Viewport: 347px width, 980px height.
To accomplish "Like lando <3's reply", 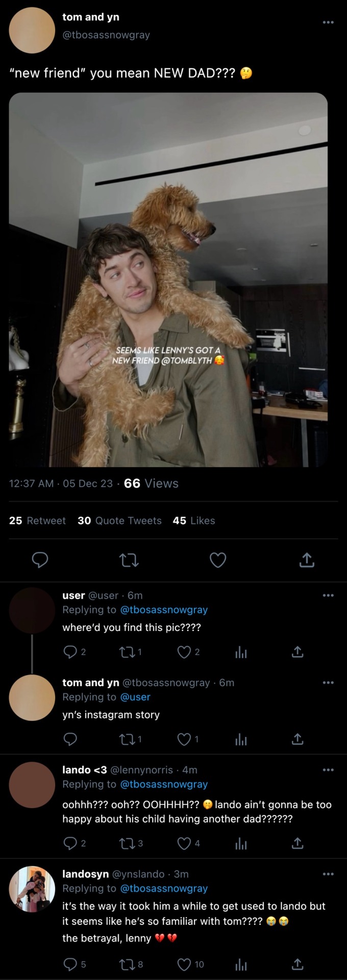I will pyautogui.click(x=184, y=844).
